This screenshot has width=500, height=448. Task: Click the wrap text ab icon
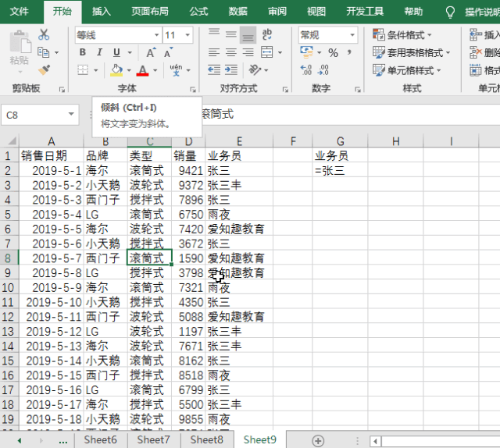point(266,34)
